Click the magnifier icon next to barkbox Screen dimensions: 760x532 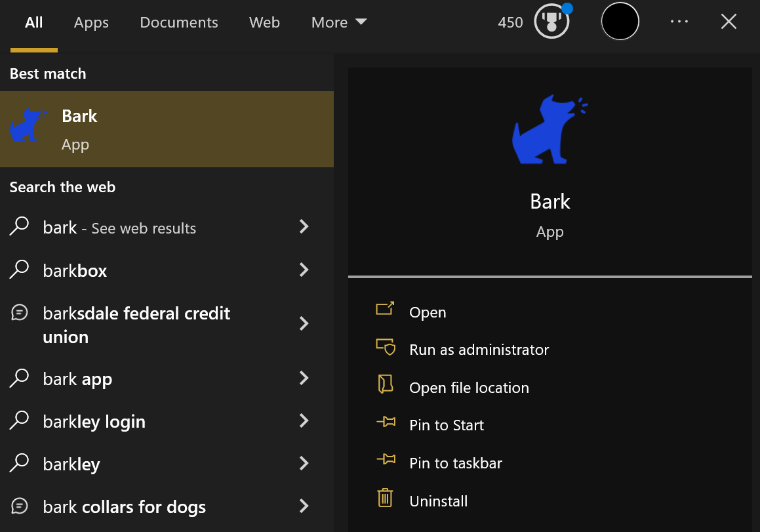20,270
